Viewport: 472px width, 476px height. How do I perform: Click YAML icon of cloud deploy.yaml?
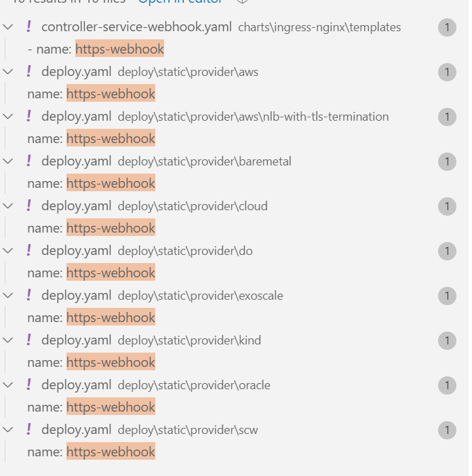point(29,206)
